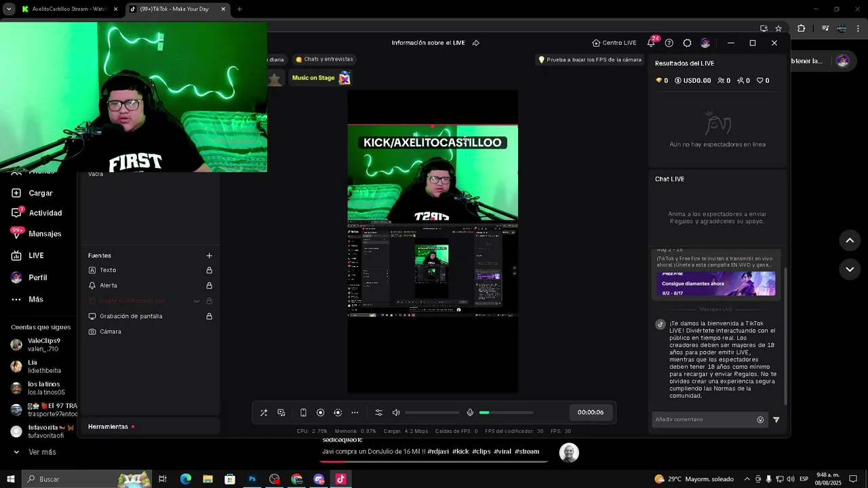Expand browser tab search dropdown

(x=9, y=9)
